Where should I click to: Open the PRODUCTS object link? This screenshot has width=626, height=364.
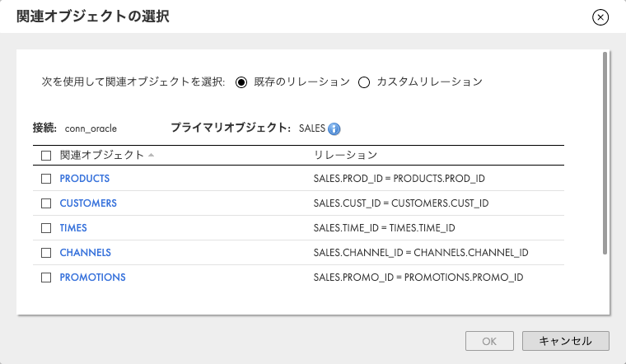85,179
